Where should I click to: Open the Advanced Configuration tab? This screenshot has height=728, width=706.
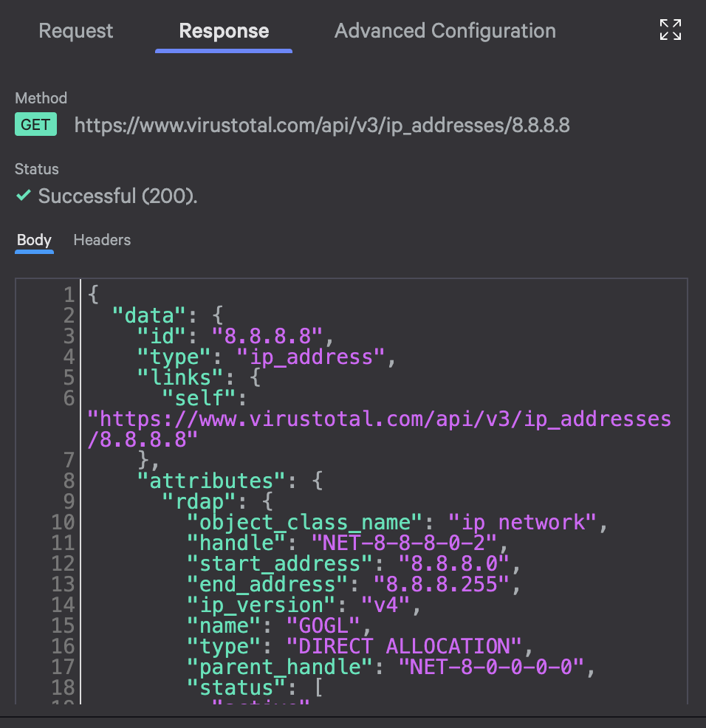tap(445, 31)
